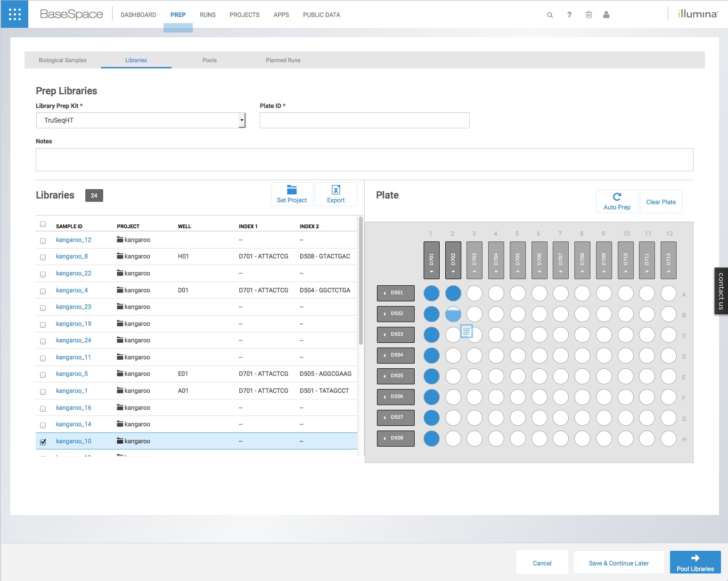Viewport: 728px width, 581px height.
Task: Select empty well H12 on plate
Action: tap(669, 439)
